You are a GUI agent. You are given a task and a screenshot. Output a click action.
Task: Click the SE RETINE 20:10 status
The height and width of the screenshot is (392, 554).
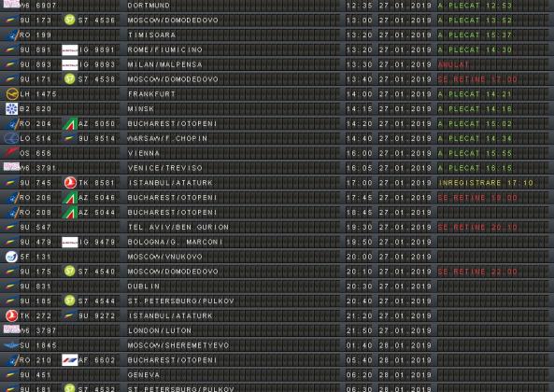(477, 227)
